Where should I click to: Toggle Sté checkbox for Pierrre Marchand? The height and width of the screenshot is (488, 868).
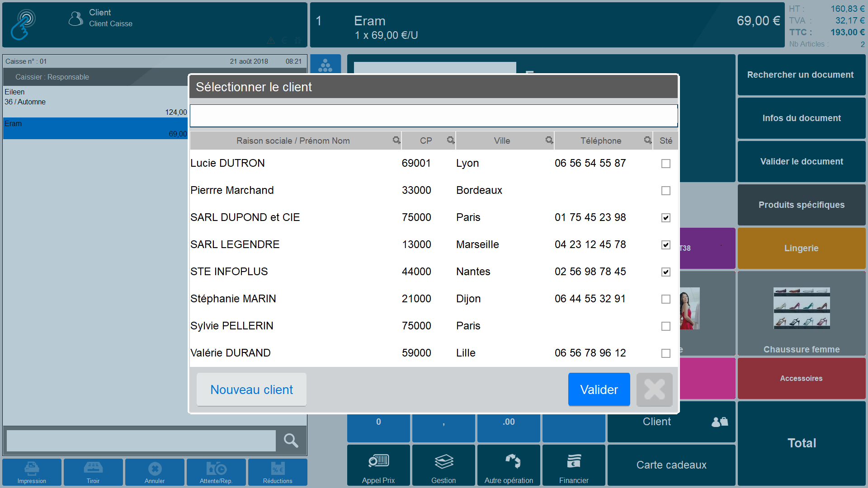point(666,191)
